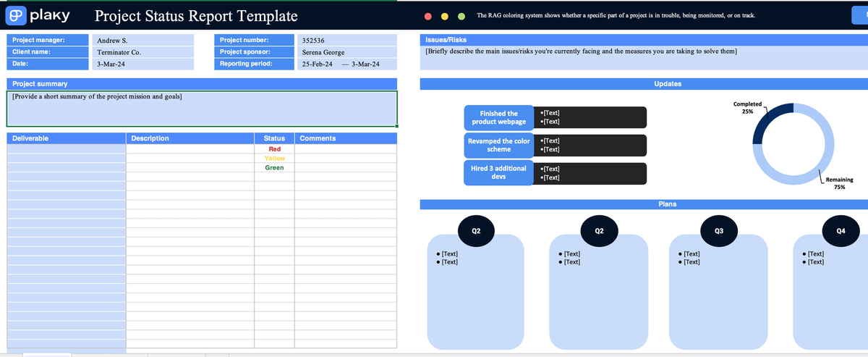Select the Client name cell Terminator Co.

tap(143, 52)
